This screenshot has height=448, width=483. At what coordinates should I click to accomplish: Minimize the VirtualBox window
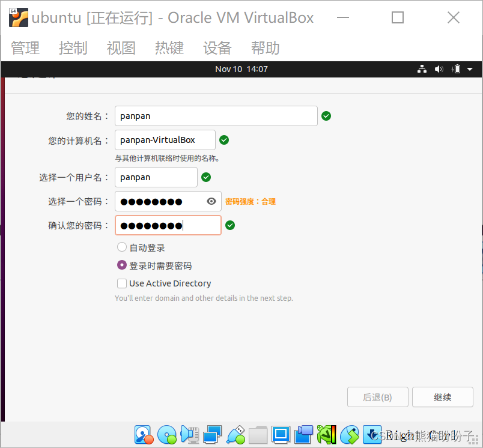point(343,17)
